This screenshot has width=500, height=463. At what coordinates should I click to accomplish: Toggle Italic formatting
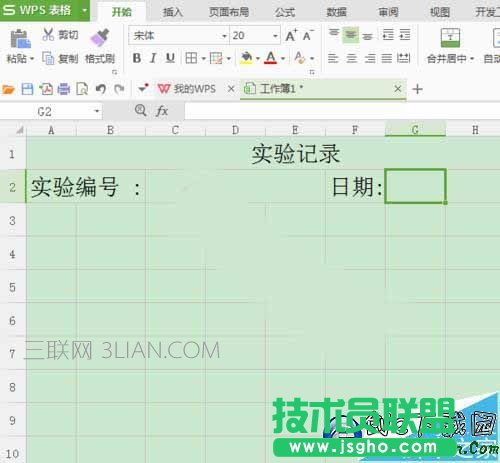153,58
